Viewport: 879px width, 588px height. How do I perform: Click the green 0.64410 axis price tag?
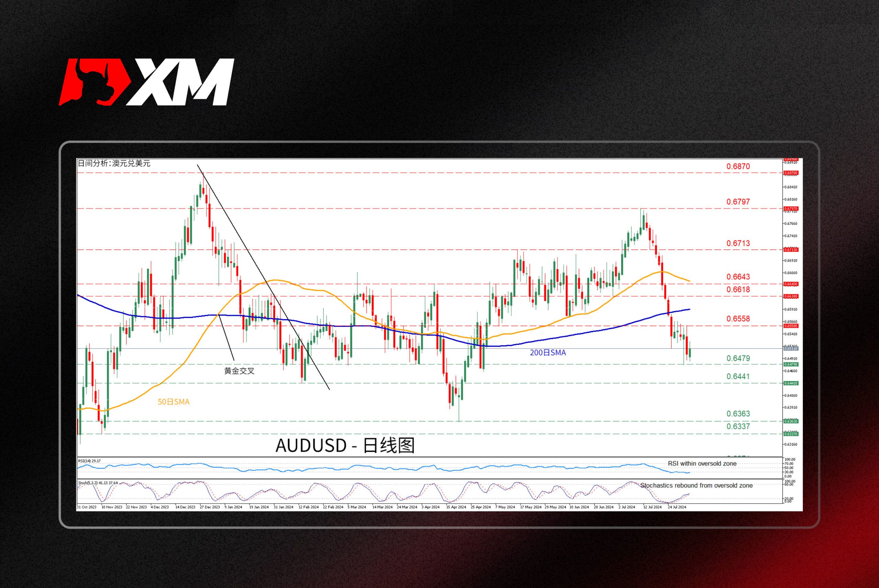(791, 384)
